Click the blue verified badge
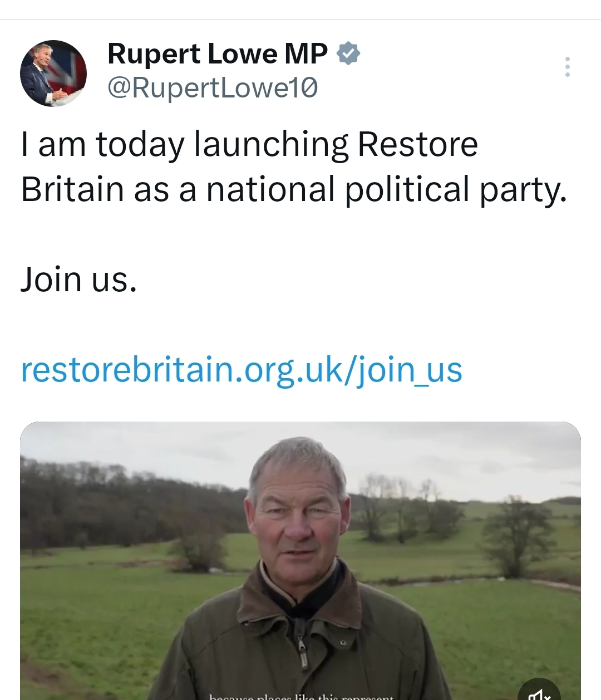Viewport: 601px width, 700px height. 349,53
